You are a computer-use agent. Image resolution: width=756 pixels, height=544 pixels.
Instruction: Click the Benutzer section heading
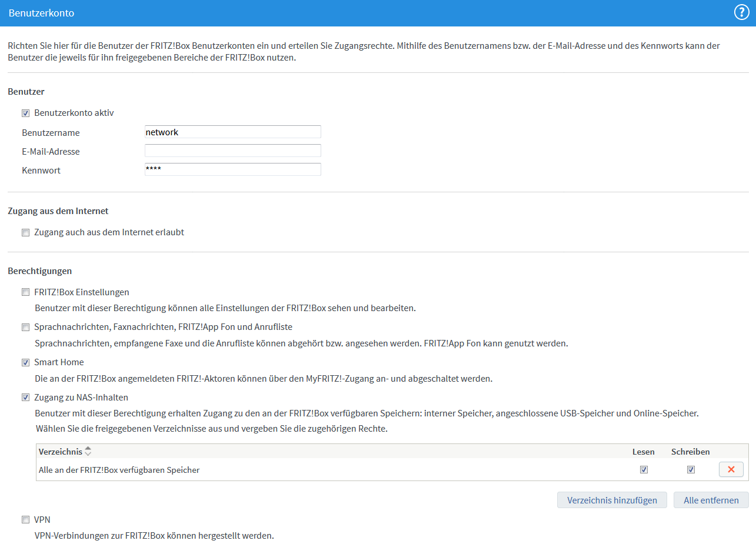point(26,92)
